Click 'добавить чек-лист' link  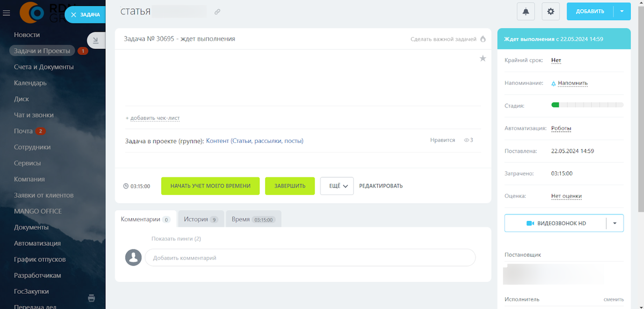point(156,118)
